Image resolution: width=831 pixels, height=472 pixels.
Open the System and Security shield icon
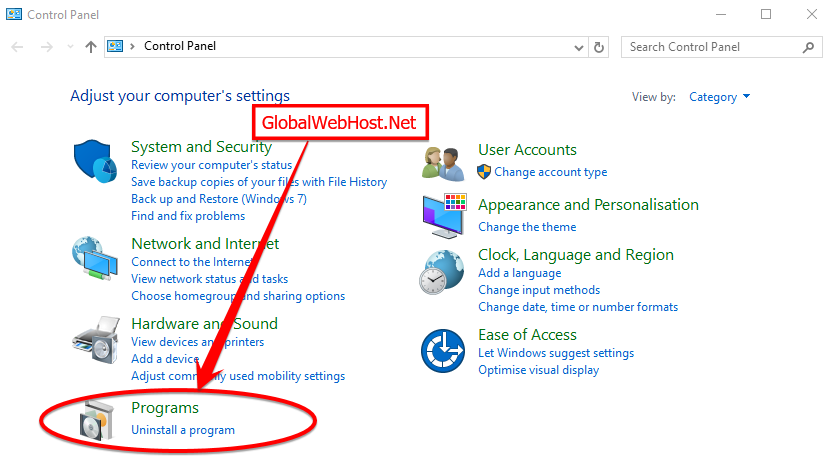pyautogui.click(x=95, y=161)
